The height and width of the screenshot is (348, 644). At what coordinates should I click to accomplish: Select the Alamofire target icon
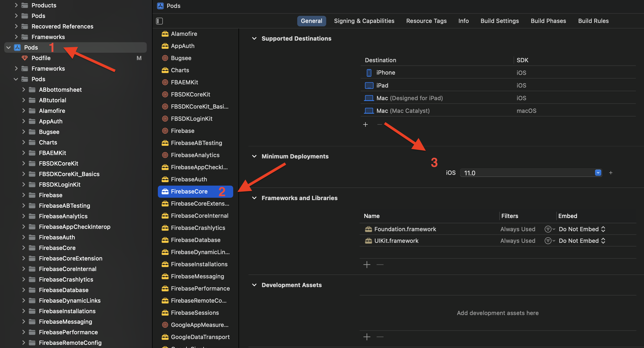pyautogui.click(x=165, y=34)
